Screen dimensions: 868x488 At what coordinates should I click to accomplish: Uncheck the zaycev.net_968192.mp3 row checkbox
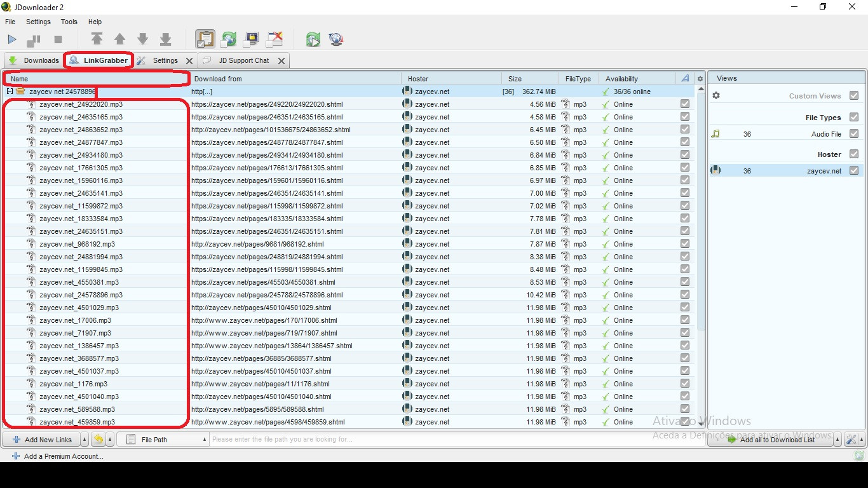[685, 244]
